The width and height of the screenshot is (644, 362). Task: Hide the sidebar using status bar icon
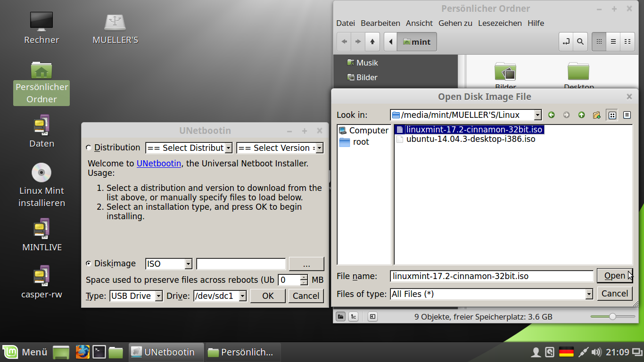click(372, 317)
